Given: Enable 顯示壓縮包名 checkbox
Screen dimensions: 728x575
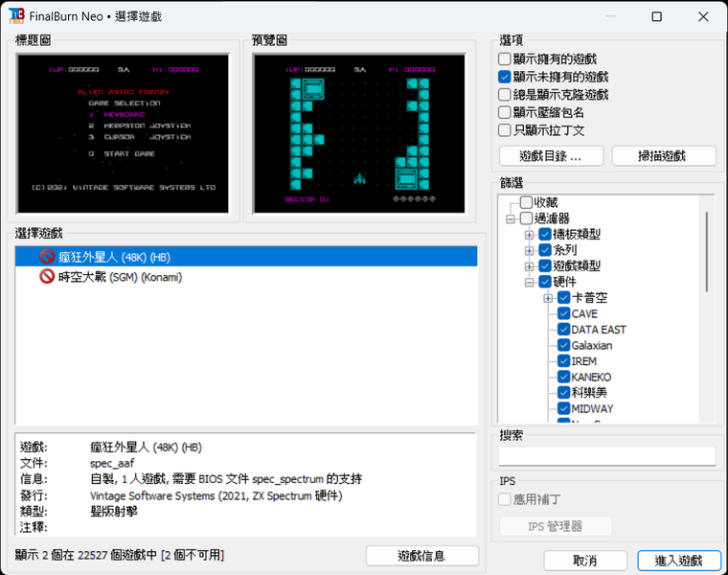Looking at the screenshot, I should pyautogui.click(x=504, y=112).
